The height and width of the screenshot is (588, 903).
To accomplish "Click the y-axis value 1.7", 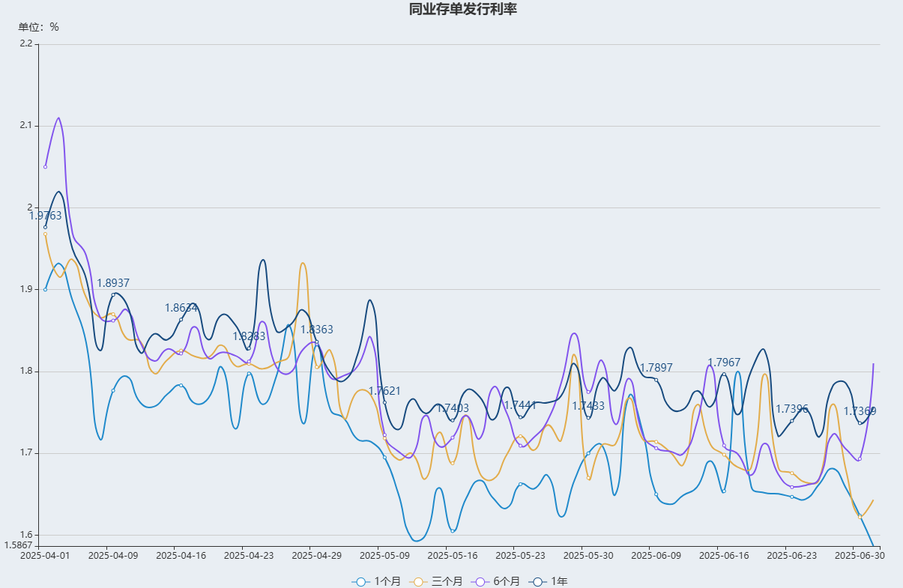I will [x=26, y=453].
